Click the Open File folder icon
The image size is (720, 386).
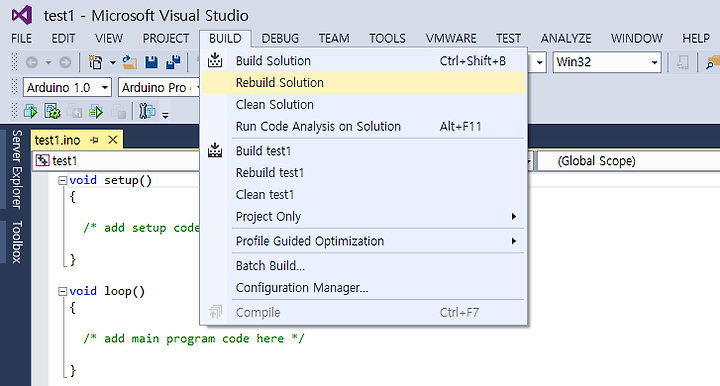130,62
